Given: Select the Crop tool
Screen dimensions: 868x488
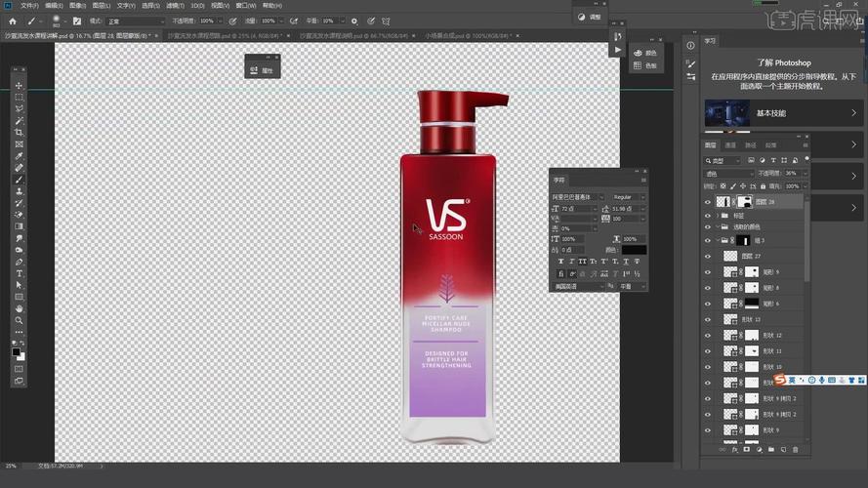Looking at the screenshot, I should pyautogui.click(x=19, y=133).
